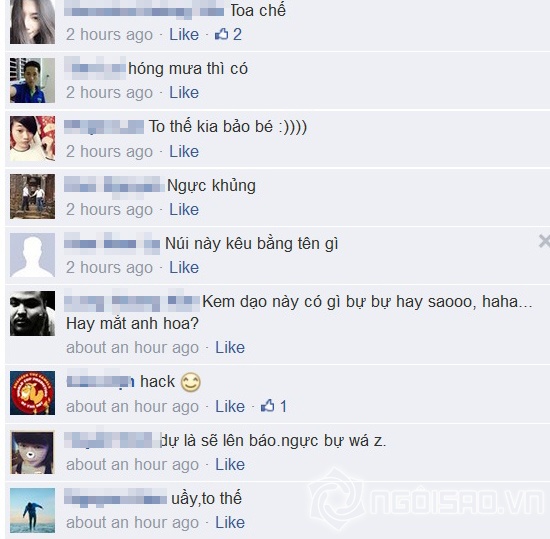Click the thumbs-up icon on hack comment

[267, 406]
